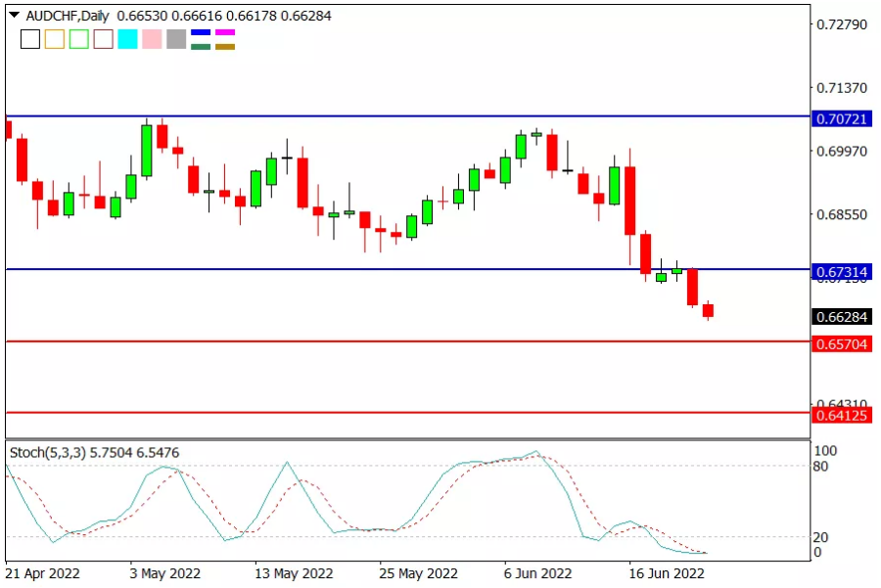
Task: Click the solid cyan color swatch
Action: [x=127, y=39]
